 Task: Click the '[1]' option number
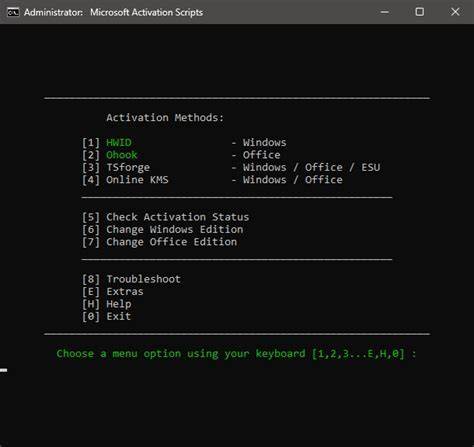[x=91, y=143]
